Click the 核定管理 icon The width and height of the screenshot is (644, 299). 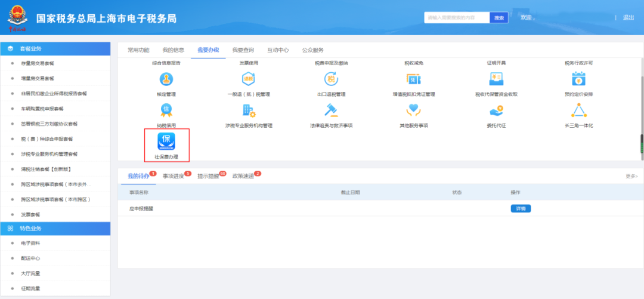click(x=166, y=79)
